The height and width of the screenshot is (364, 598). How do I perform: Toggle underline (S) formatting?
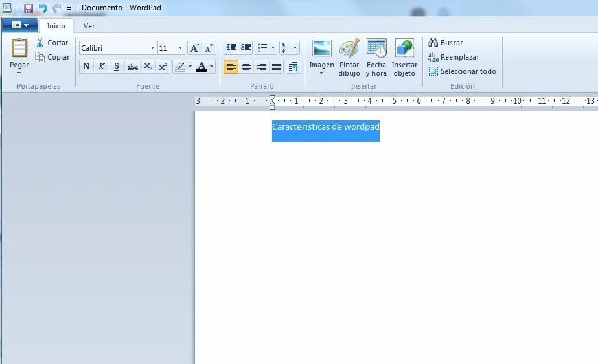pos(117,67)
